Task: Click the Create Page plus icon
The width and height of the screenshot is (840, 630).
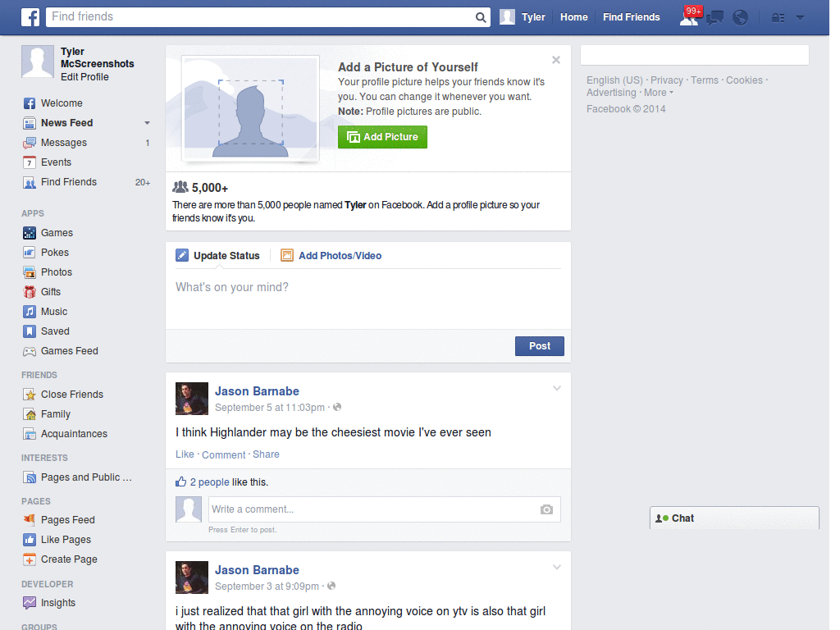Action: coord(30,559)
